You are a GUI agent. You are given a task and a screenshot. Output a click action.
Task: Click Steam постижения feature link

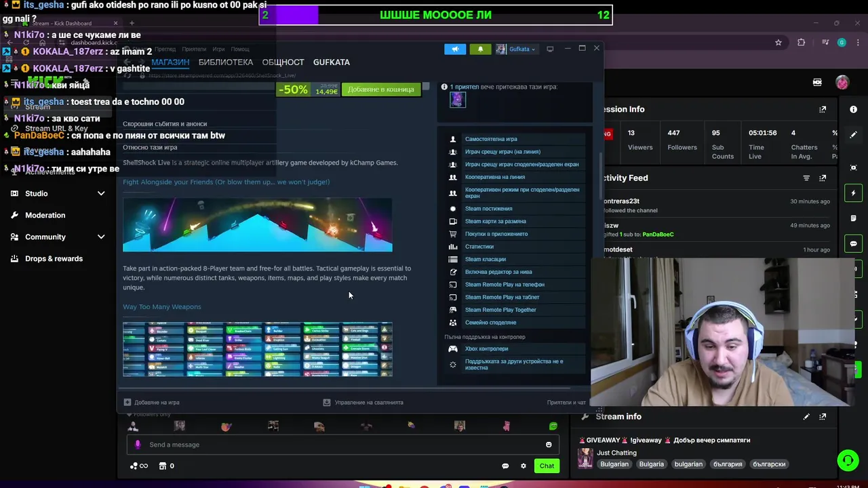(488, 209)
